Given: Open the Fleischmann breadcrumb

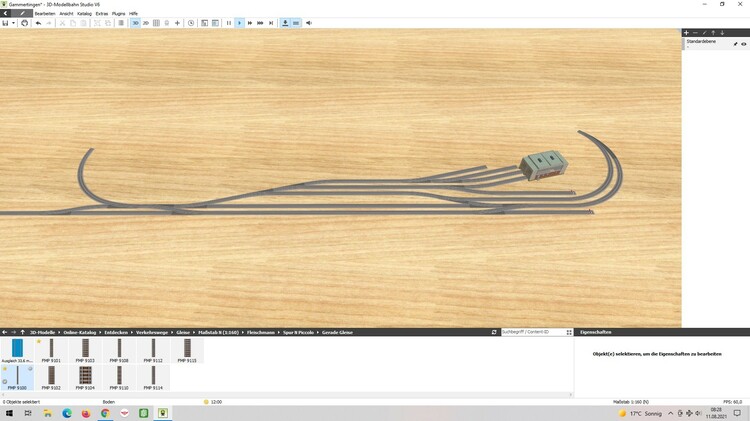Looking at the screenshot, I should point(261,332).
